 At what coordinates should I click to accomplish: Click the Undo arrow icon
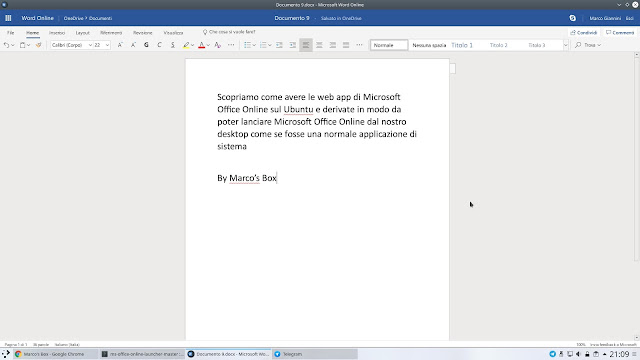click(x=6, y=45)
